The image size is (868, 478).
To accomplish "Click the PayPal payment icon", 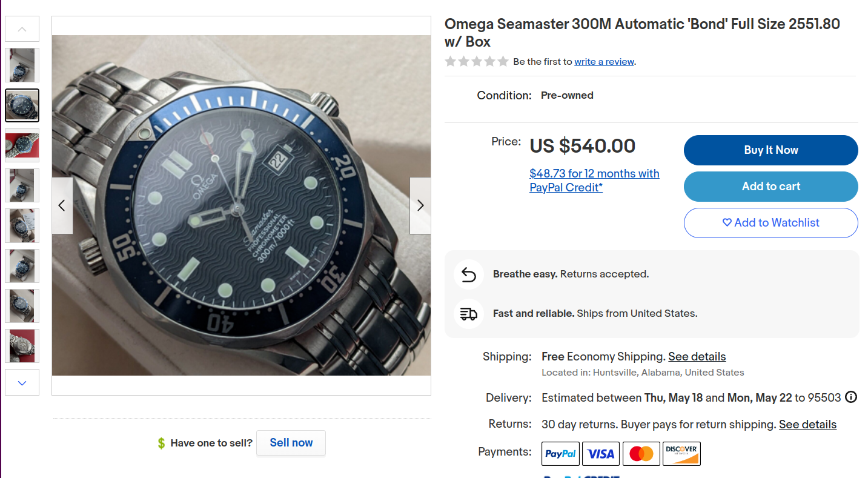I will 560,454.
